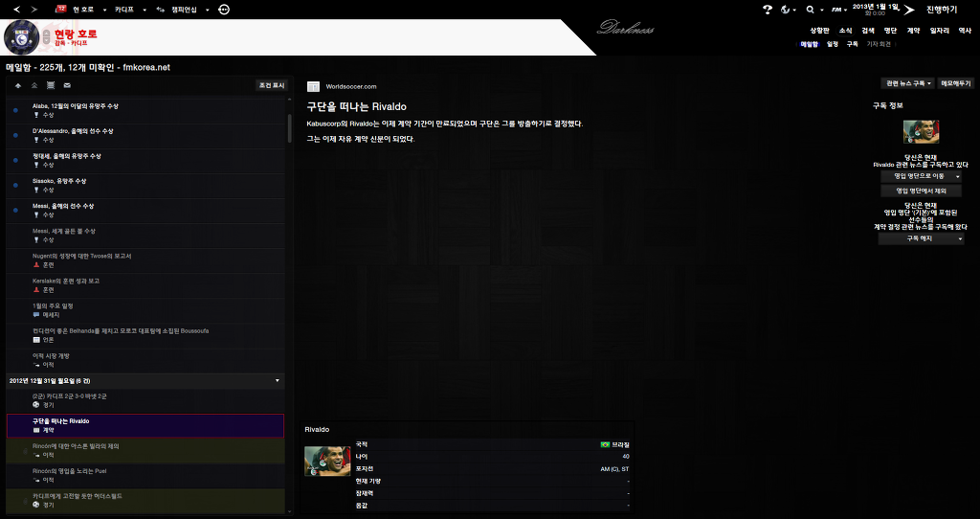Go forward with the right arrow
Screen dimensions: 980x519
[33, 10]
